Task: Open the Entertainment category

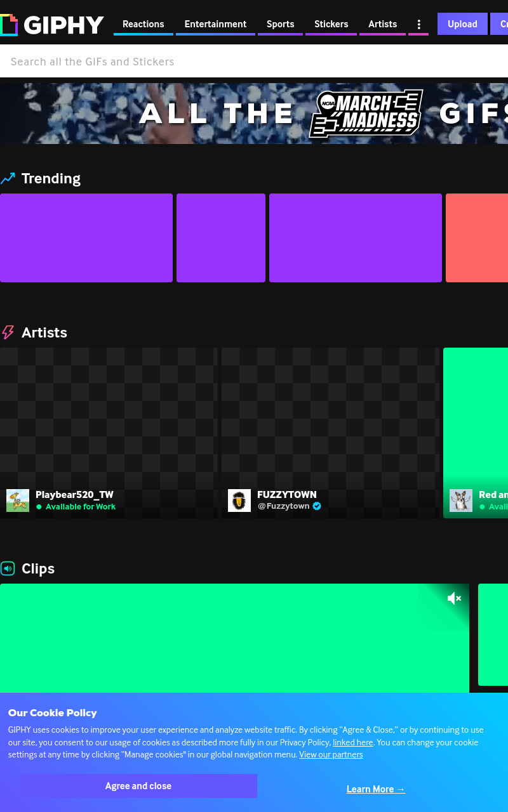Action: [215, 24]
